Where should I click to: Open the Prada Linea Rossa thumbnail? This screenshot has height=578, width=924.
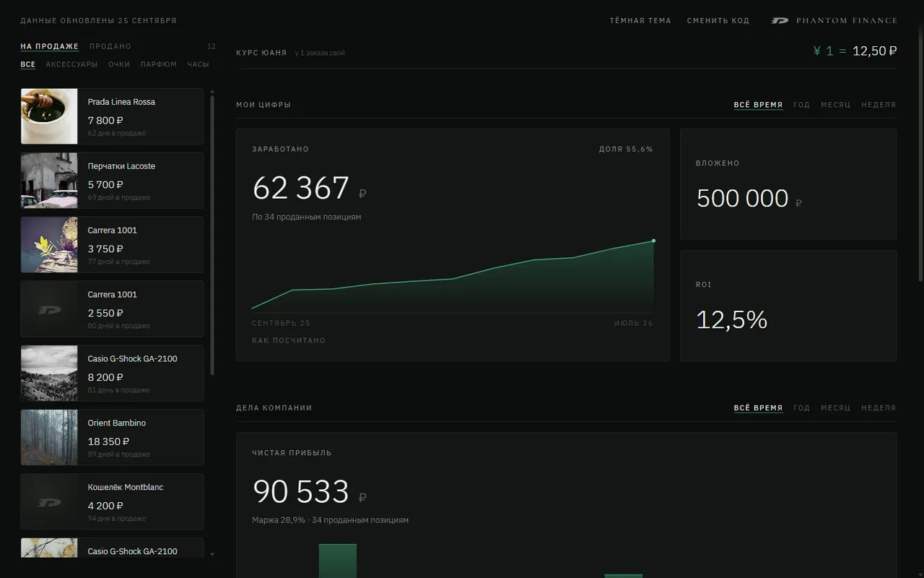click(x=49, y=116)
